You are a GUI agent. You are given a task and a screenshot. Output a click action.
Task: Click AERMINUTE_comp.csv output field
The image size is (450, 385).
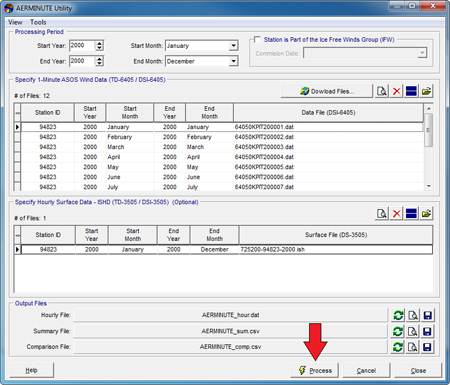230,347
